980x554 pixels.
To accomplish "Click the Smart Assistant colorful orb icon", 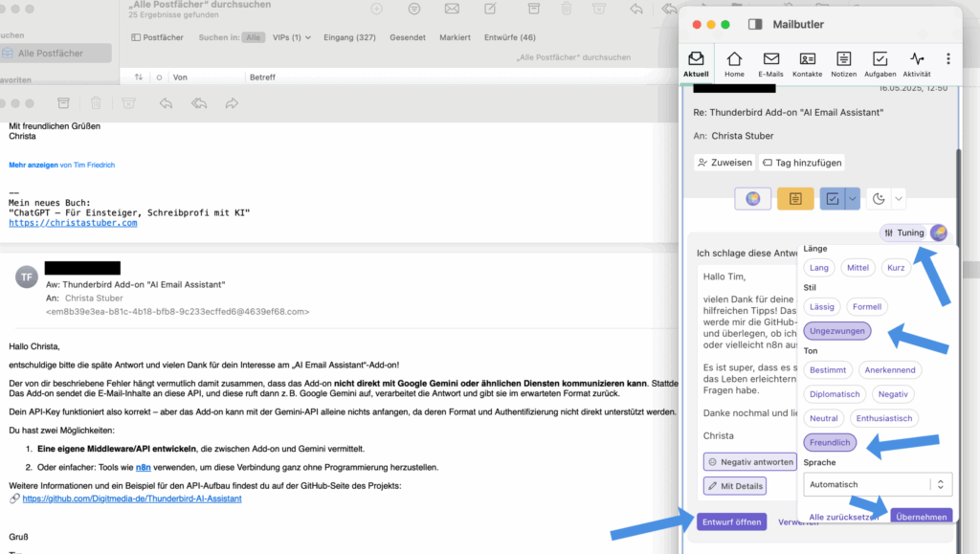I will 752,199.
